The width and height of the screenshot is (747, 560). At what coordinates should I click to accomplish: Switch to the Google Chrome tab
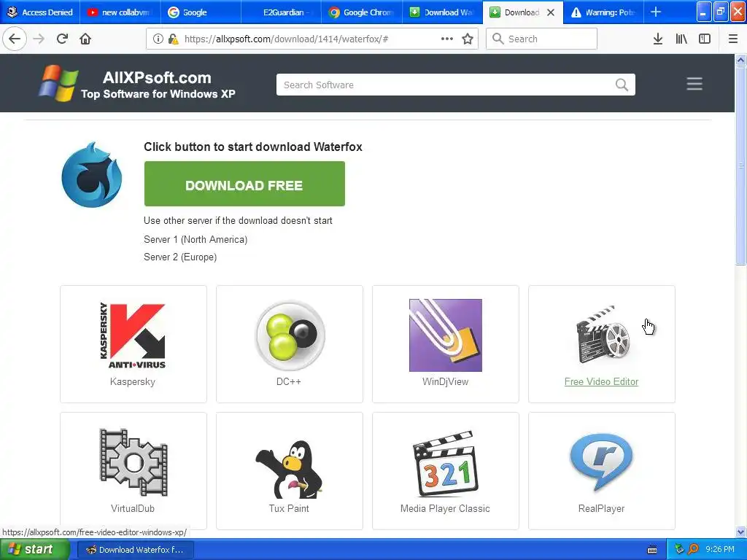pyautogui.click(x=362, y=12)
